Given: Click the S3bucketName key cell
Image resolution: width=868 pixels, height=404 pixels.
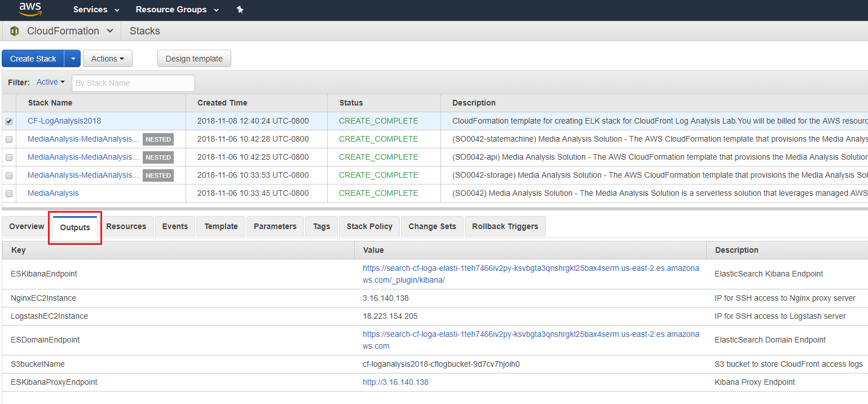Looking at the screenshot, I should click(38, 364).
